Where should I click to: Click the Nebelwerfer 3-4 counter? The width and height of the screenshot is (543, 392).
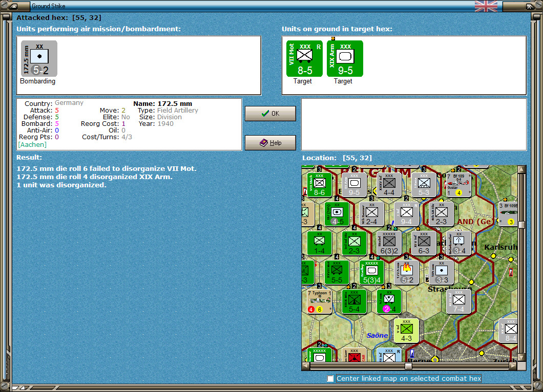[x=458, y=243]
